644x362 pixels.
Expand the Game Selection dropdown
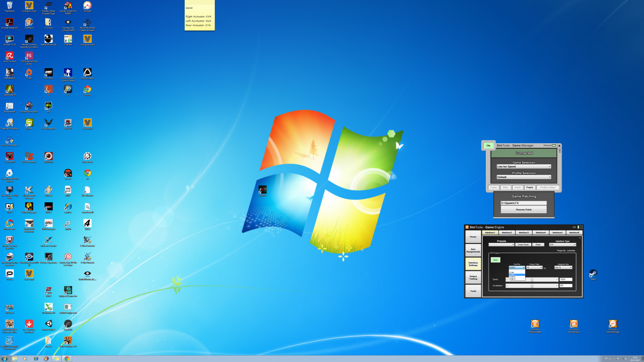524,167
